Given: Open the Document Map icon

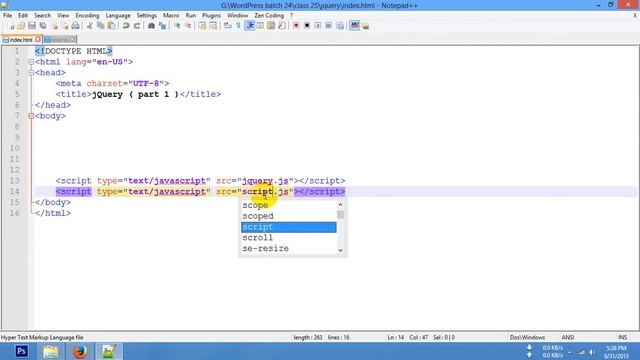Looking at the screenshot, I should click(271, 26).
